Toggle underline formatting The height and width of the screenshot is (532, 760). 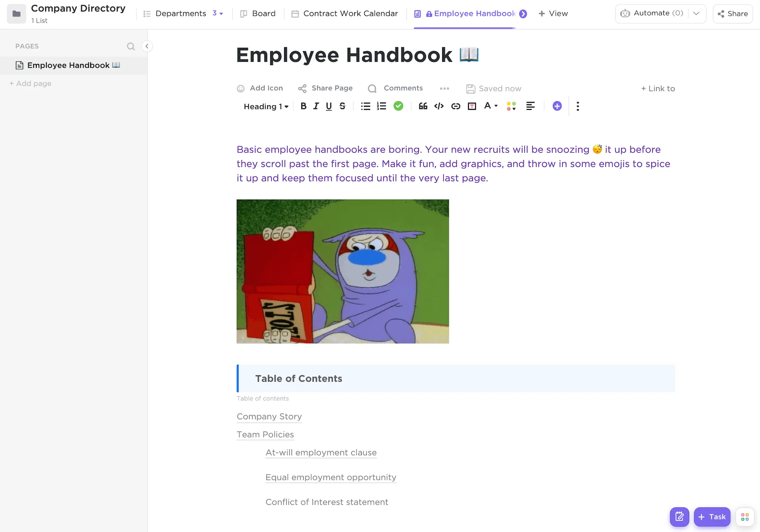coord(329,106)
